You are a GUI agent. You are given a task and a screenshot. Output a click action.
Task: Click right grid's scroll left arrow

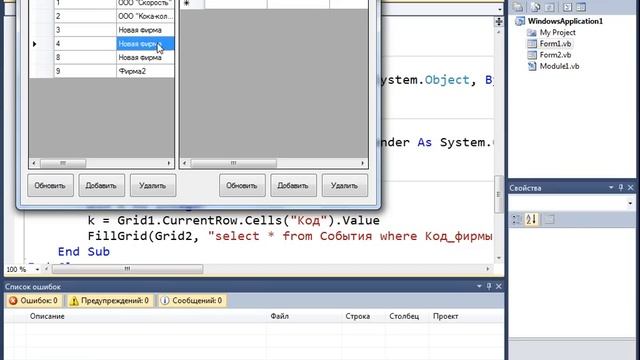coord(185,163)
